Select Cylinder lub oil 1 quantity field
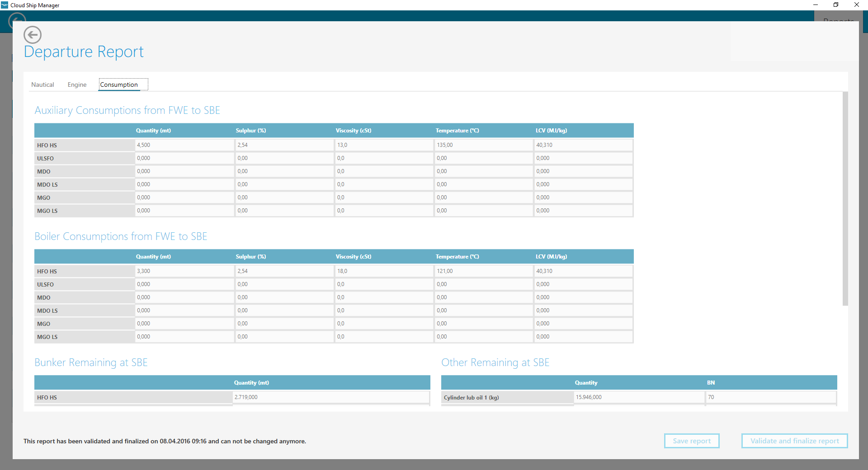Image resolution: width=868 pixels, height=470 pixels. [639, 397]
